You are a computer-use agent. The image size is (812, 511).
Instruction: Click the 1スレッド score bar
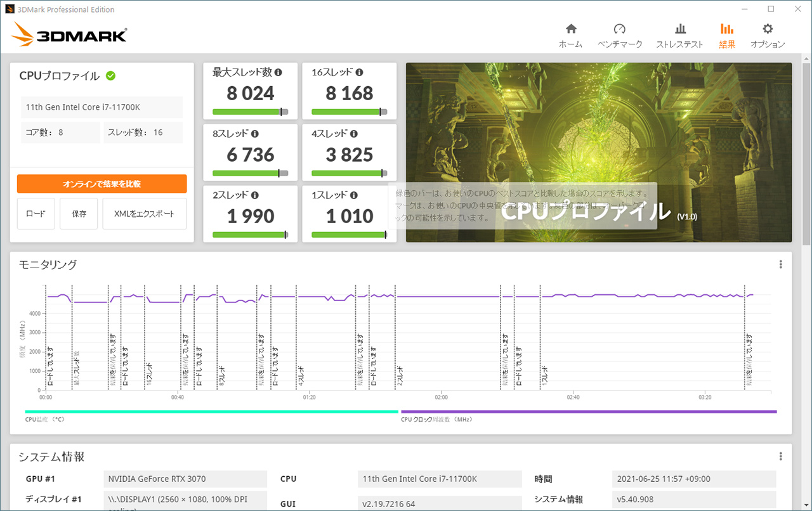(349, 235)
